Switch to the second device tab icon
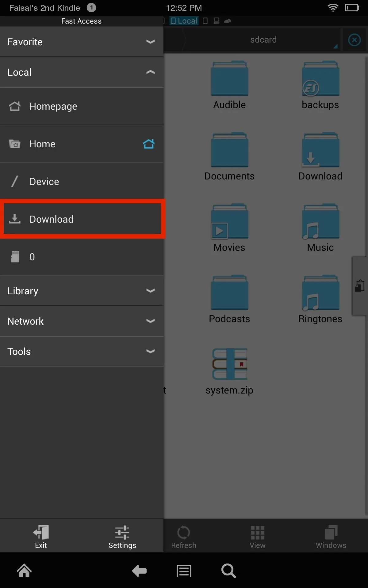The height and width of the screenshot is (588, 368). (x=205, y=21)
